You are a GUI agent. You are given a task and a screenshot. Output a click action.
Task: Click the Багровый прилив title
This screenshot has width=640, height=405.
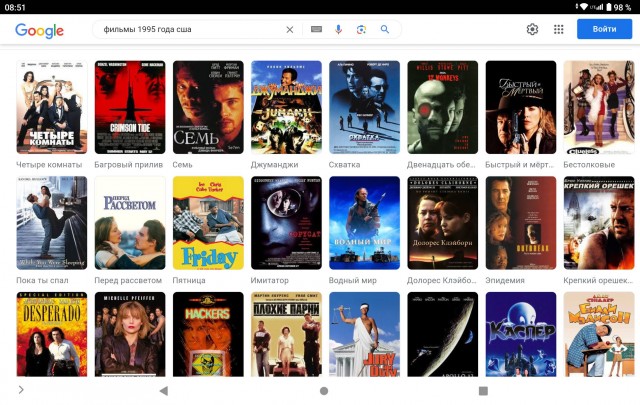[129, 165]
